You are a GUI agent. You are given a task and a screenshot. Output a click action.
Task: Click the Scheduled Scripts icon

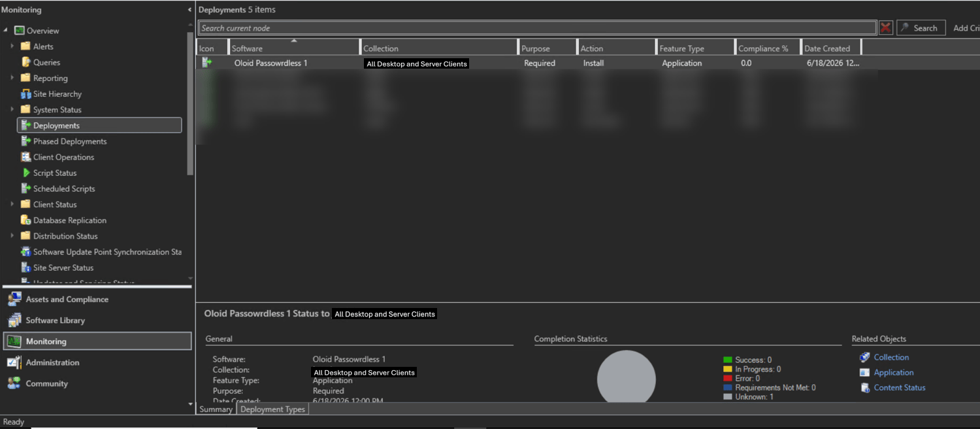(25, 188)
